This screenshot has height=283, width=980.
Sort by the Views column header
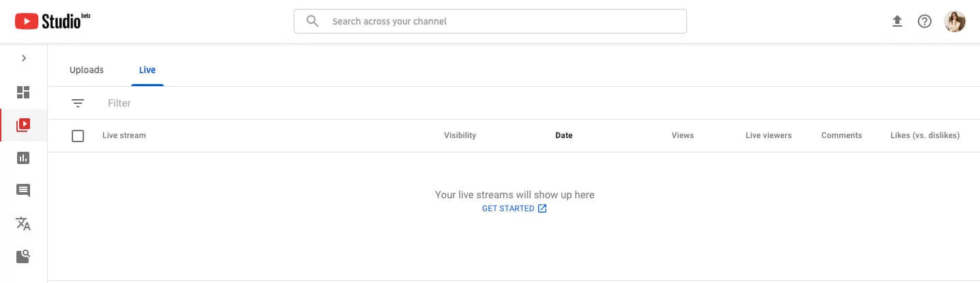(683, 135)
